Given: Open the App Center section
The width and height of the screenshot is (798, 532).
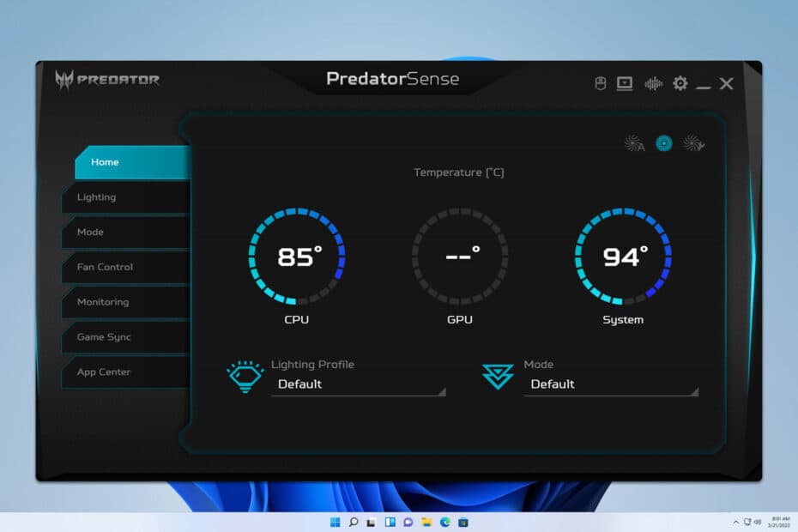Looking at the screenshot, I should click(103, 372).
